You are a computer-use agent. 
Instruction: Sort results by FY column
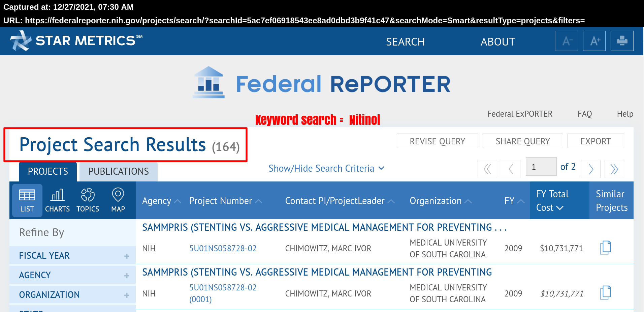pos(514,201)
